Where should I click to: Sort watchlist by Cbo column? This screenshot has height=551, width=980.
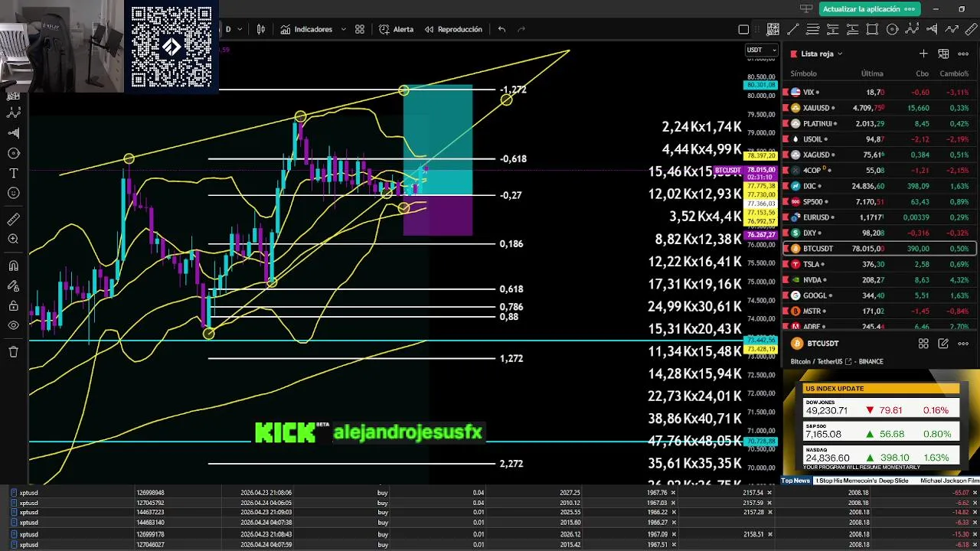click(922, 73)
